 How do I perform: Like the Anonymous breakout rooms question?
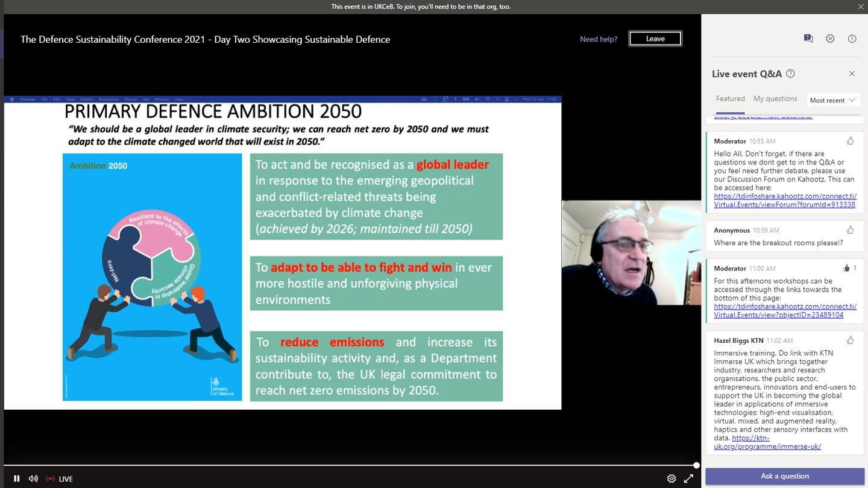(x=850, y=230)
